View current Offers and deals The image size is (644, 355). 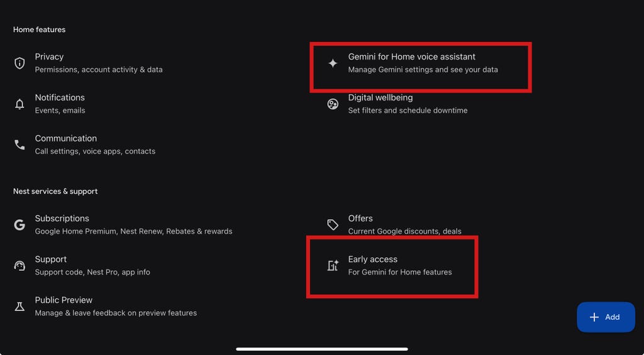404,224
